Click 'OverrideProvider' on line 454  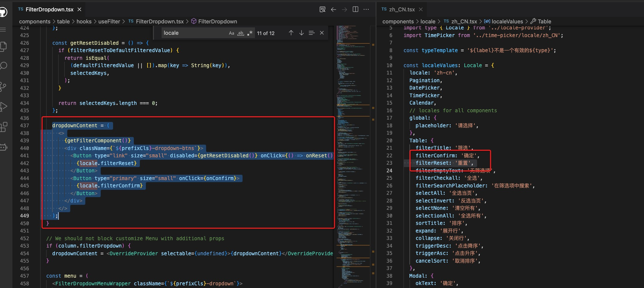(134, 254)
